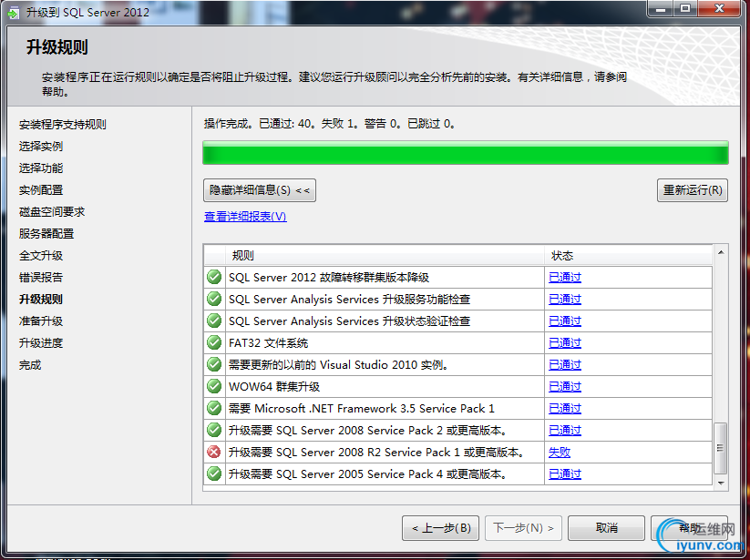Open 已通过 link for 2008 Service Pack 2 rule
Viewport: 750px width, 560px height.
pyautogui.click(x=565, y=430)
